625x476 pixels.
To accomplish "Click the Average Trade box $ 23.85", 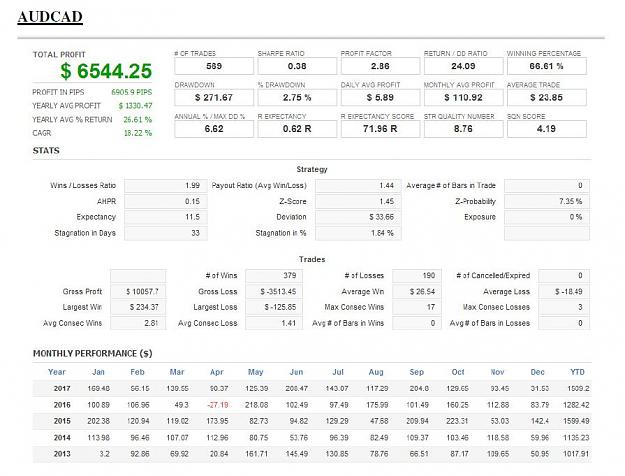I will click(x=546, y=98).
